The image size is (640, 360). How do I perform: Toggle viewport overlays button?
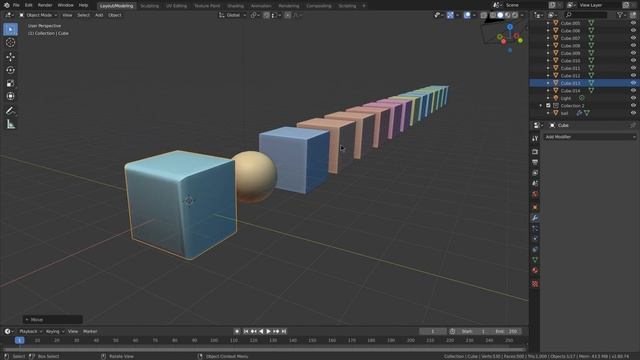click(467, 15)
